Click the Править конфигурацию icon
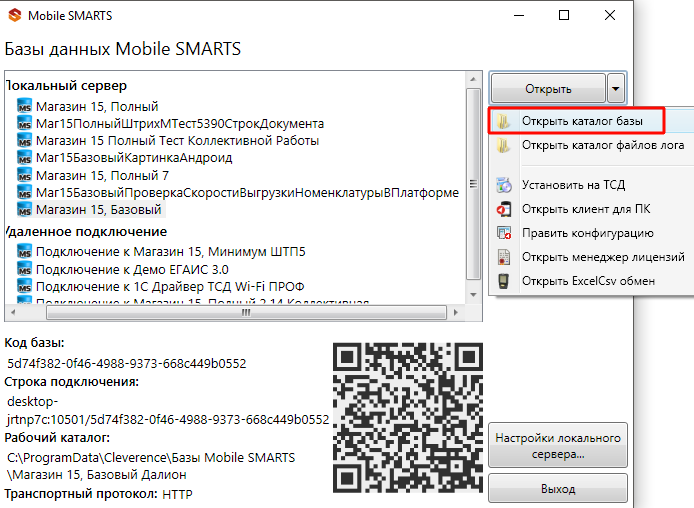Viewport: 694px width, 508px height. click(504, 233)
